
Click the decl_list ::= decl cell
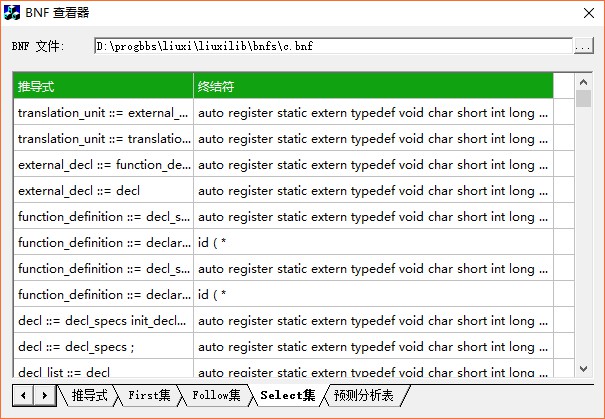pyautogui.click(x=103, y=371)
